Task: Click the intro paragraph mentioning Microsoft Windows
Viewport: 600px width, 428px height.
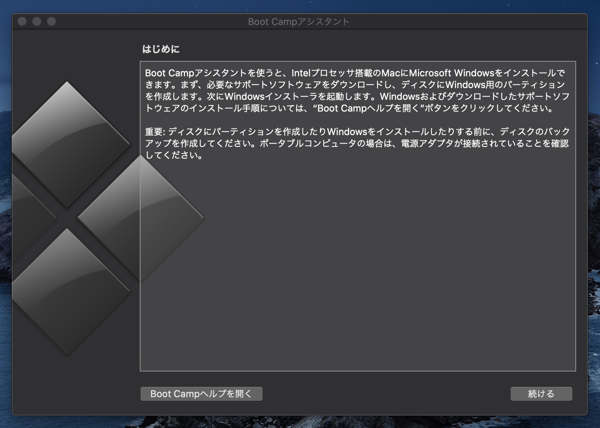Action: pyautogui.click(x=357, y=91)
